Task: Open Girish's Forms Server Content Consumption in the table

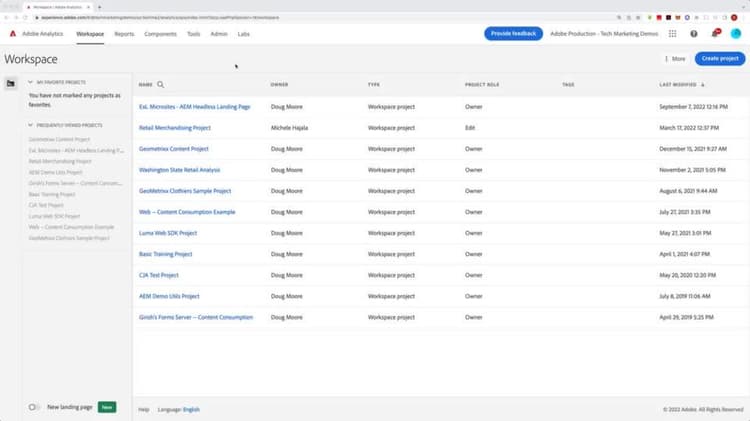Action: tap(196, 317)
